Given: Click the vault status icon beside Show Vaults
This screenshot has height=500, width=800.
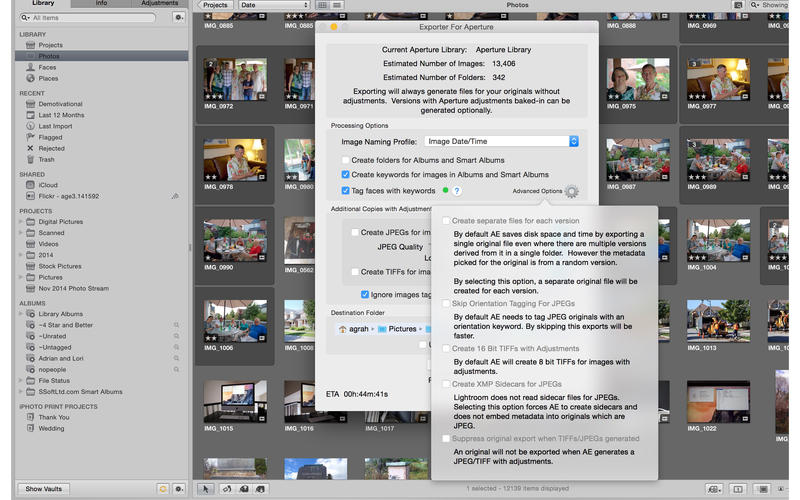Looking at the screenshot, I should tap(163, 489).
